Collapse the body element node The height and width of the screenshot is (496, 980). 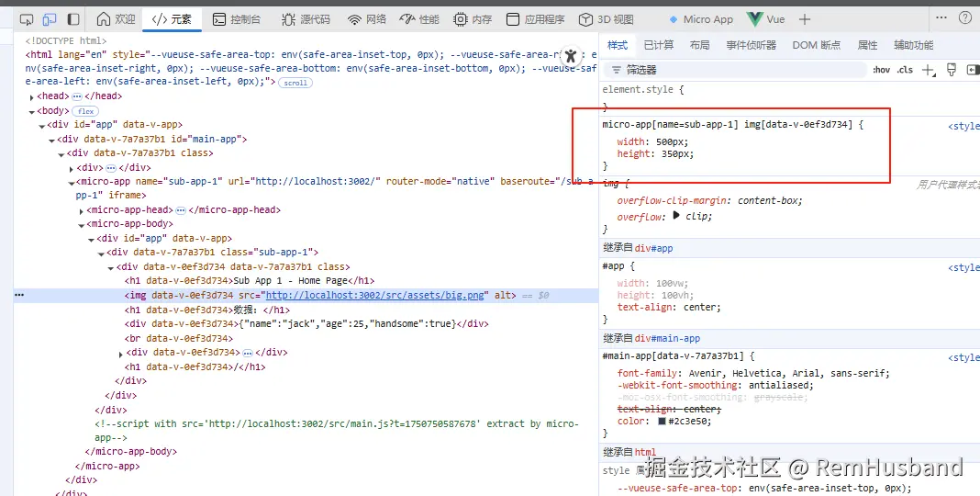(32, 111)
